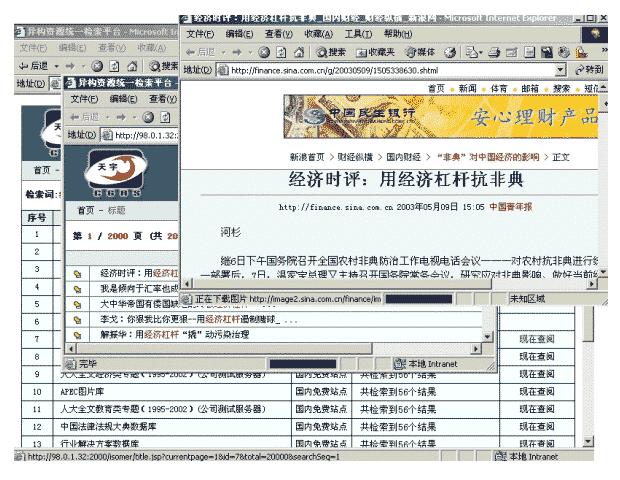The width and height of the screenshot is (620, 480).
Task: Click 新闻 link on Sina page top
Action: point(467,89)
